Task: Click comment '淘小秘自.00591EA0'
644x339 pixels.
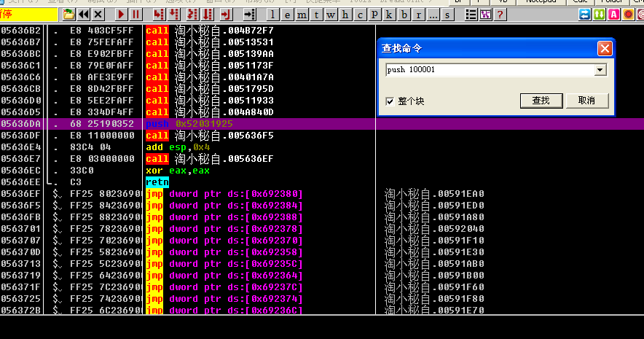Action: tap(434, 194)
